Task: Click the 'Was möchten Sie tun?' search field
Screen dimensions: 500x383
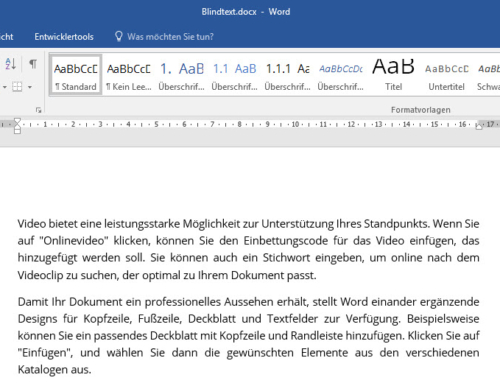Action: click(x=170, y=37)
